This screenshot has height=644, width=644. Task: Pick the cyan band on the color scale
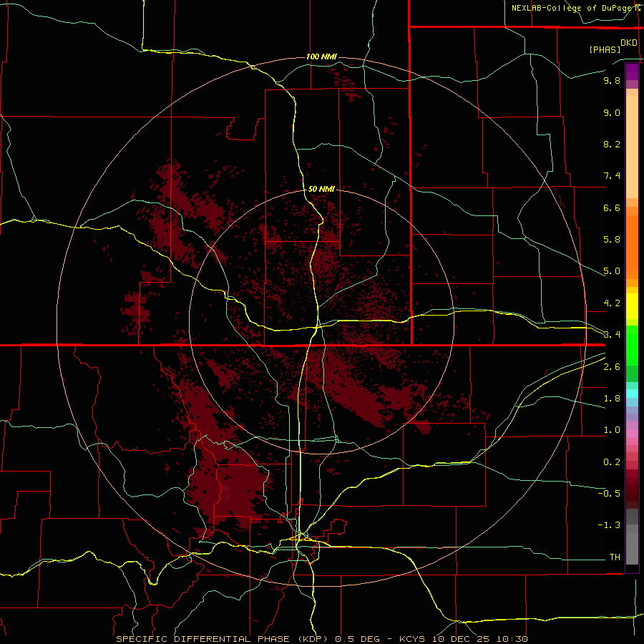[632, 394]
